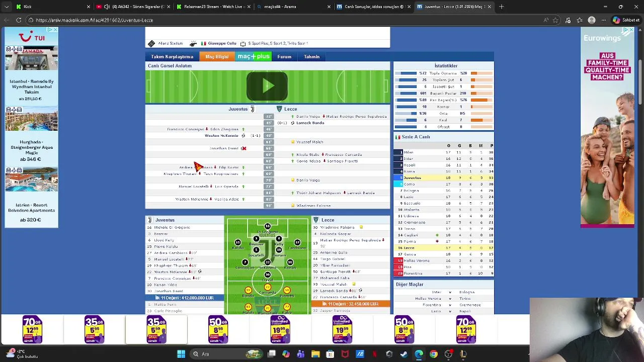Open Lecce row in Serie A standings

tap(443, 248)
